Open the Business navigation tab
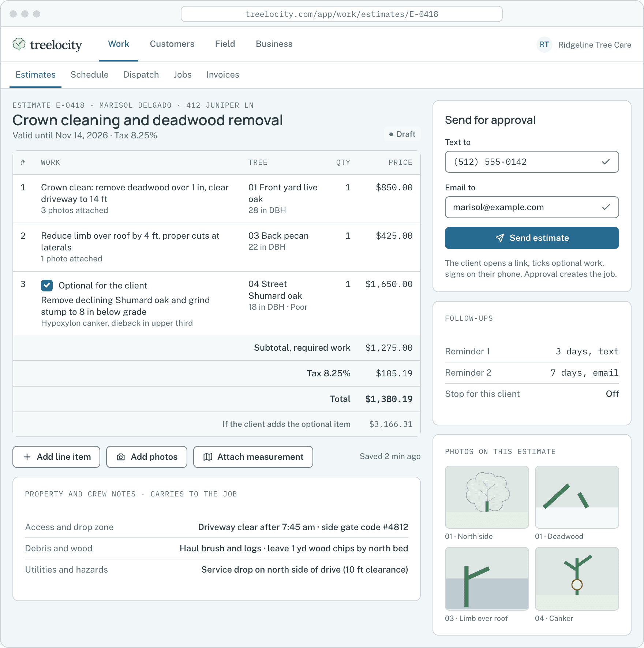The height and width of the screenshot is (648, 644). click(x=274, y=44)
